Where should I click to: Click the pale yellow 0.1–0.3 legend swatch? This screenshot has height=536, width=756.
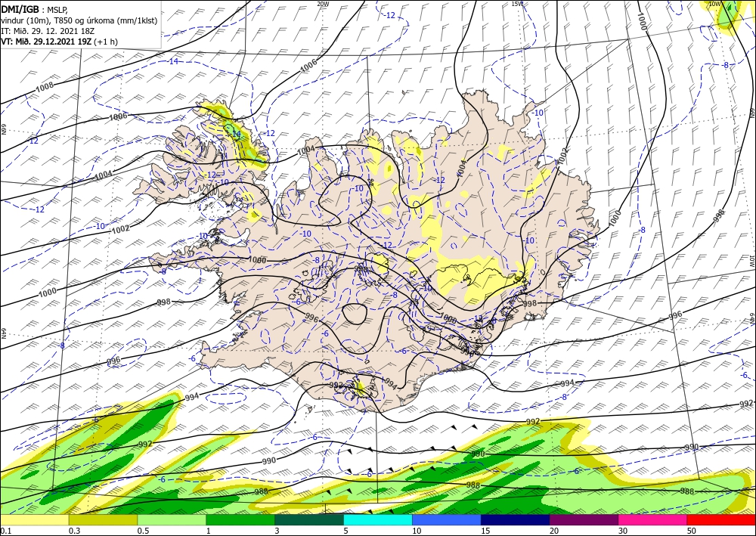34,520
